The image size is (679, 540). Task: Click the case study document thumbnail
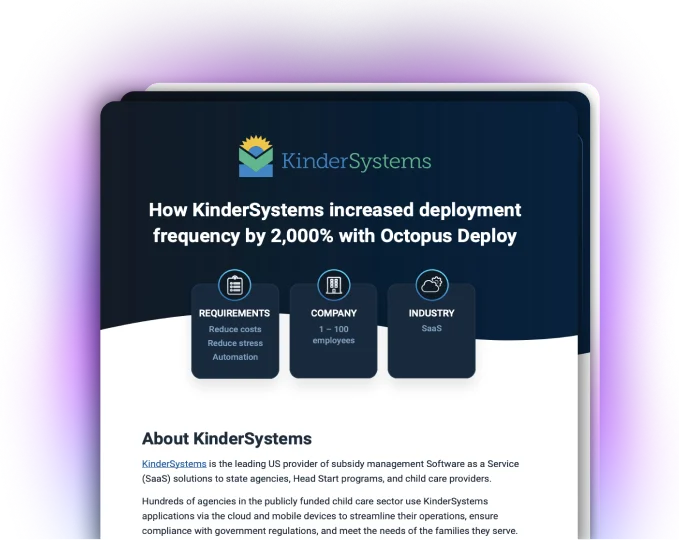[339, 320]
